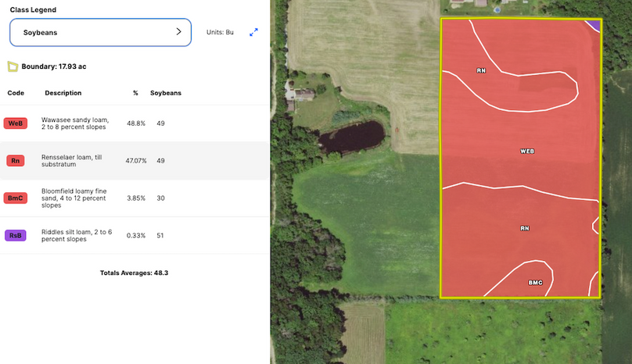Click the red WeB soil code badge
Screen dimensions: 632x364
[x=15, y=123]
